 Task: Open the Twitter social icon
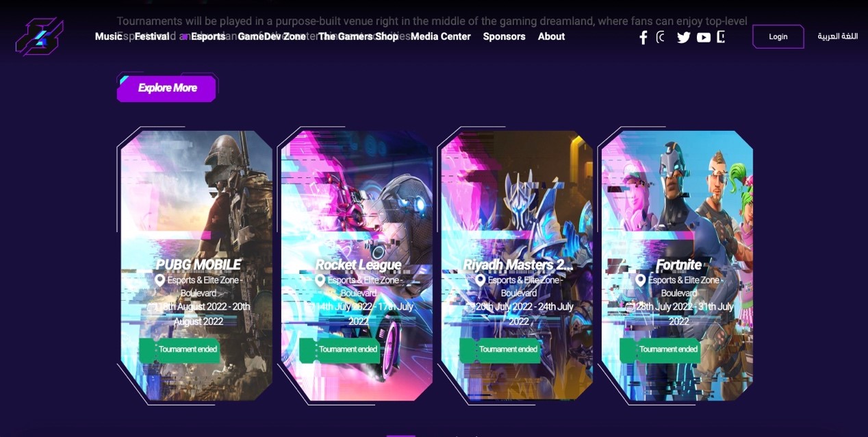click(x=683, y=37)
